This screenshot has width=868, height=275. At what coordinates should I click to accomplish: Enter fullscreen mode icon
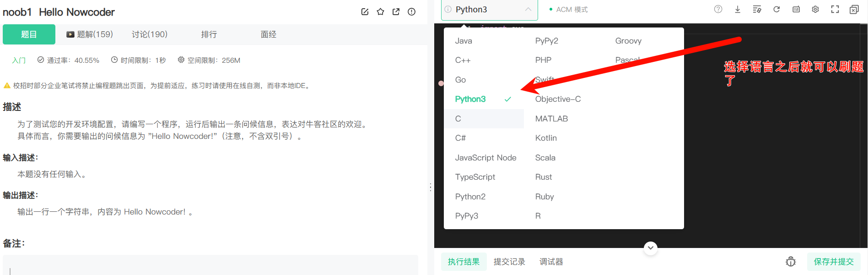pos(835,9)
